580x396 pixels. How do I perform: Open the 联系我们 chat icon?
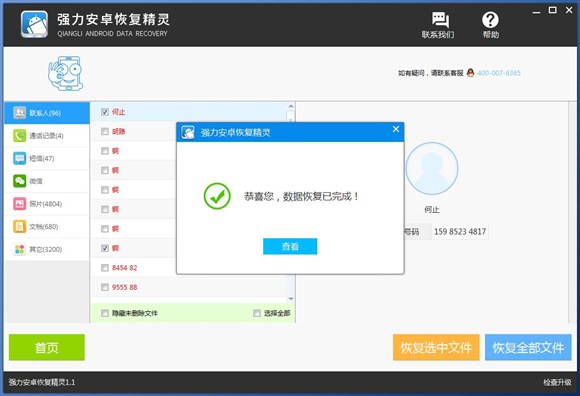tap(439, 20)
